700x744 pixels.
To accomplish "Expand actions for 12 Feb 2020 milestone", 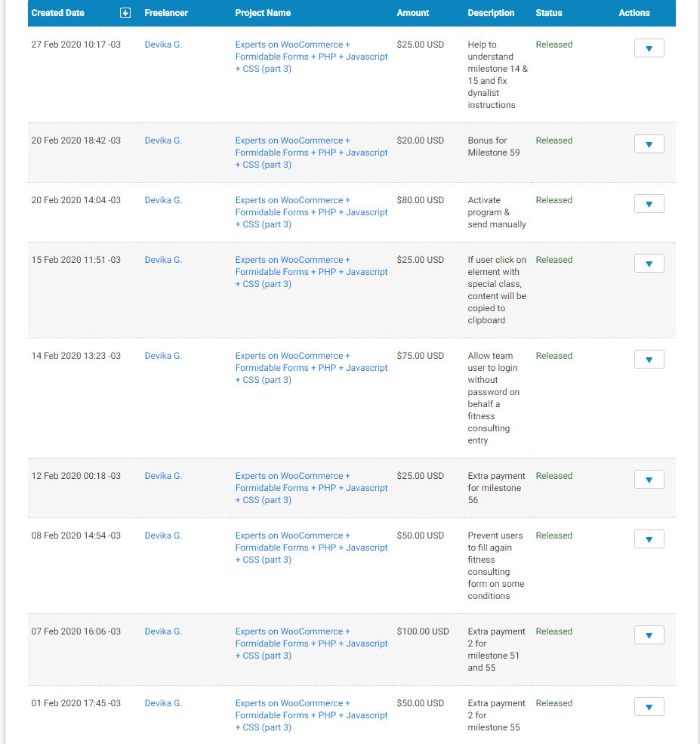I will [649, 480].
